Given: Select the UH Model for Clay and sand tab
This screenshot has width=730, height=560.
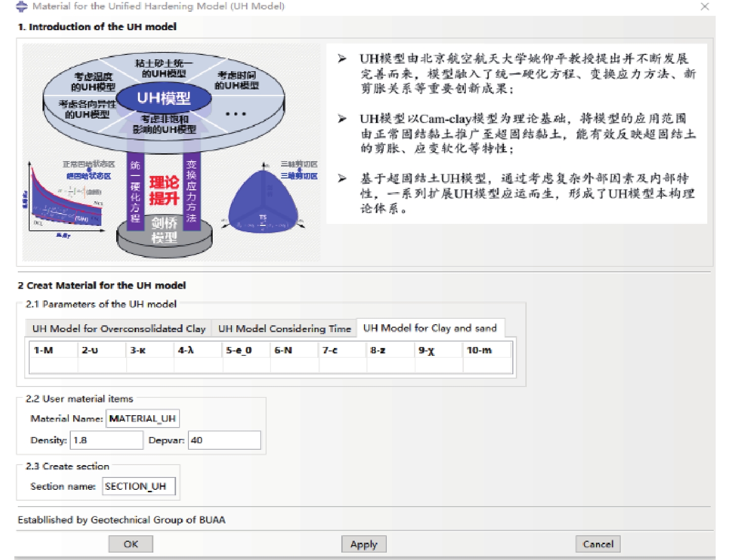Looking at the screenshot, I should [x=430, y=328].
